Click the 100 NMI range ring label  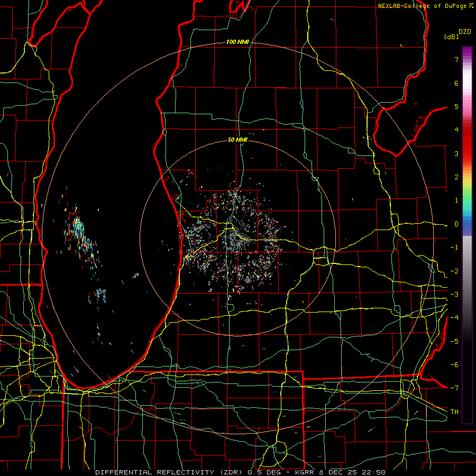pyautogui.click(x=237, y=42)
